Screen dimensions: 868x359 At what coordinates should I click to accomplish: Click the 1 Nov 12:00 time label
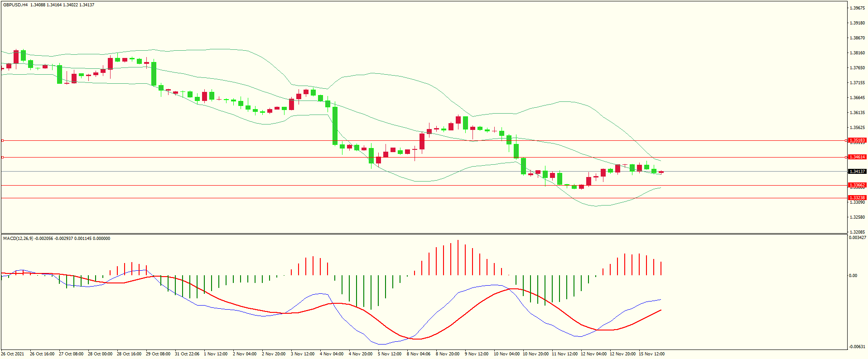tap(216, 354)
